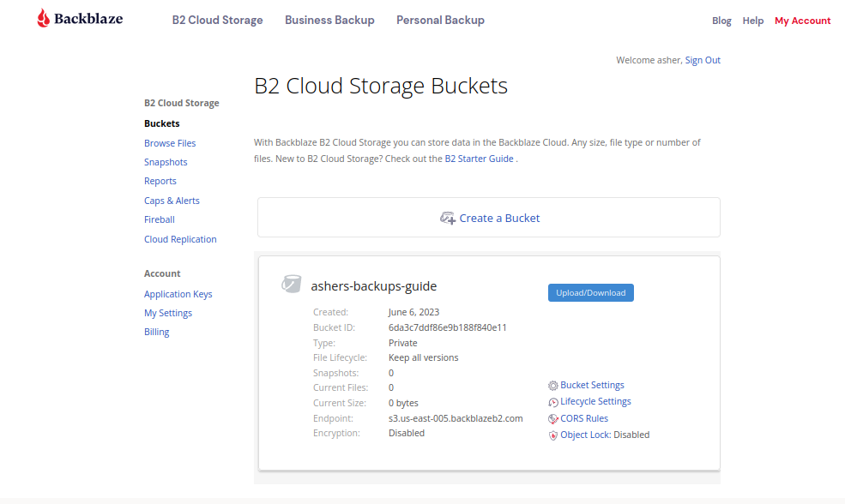845x504 pixels.
Task: Open B2 Cloud Storage in top navigation
Action: [217, 20]
